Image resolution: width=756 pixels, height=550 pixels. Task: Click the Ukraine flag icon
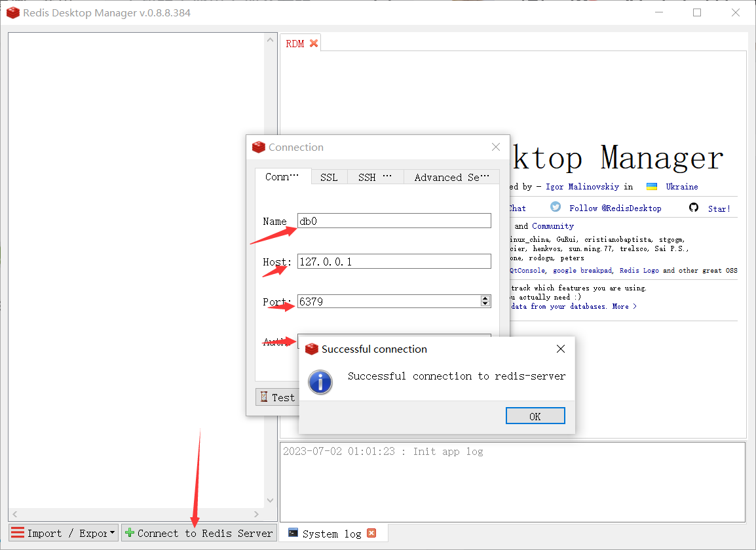click(652, 187)
